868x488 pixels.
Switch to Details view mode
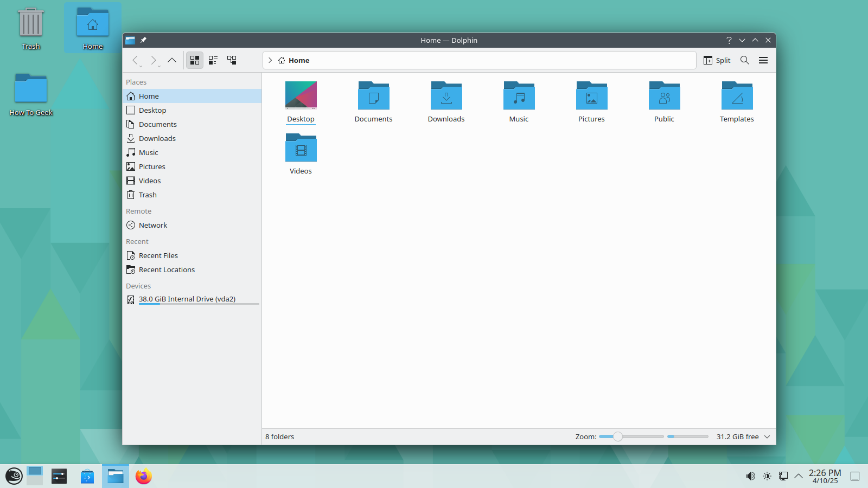click(x=213, y=60)
